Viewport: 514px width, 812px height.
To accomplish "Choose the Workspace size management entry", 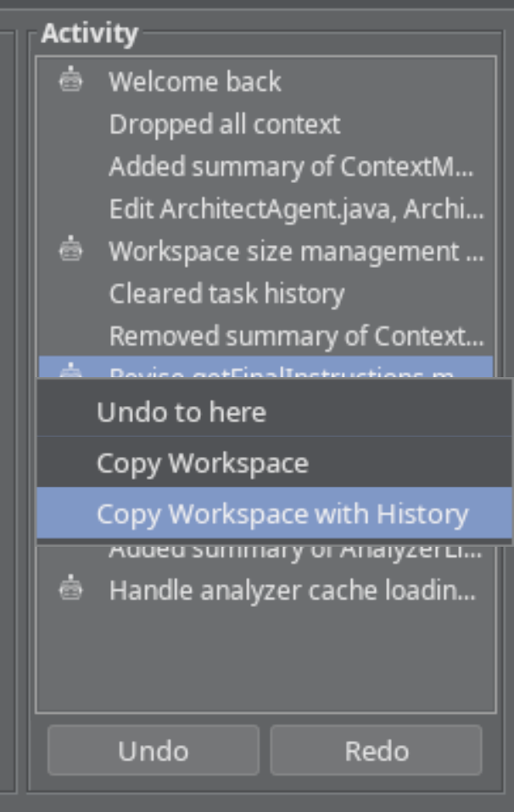I will [295, 252].
